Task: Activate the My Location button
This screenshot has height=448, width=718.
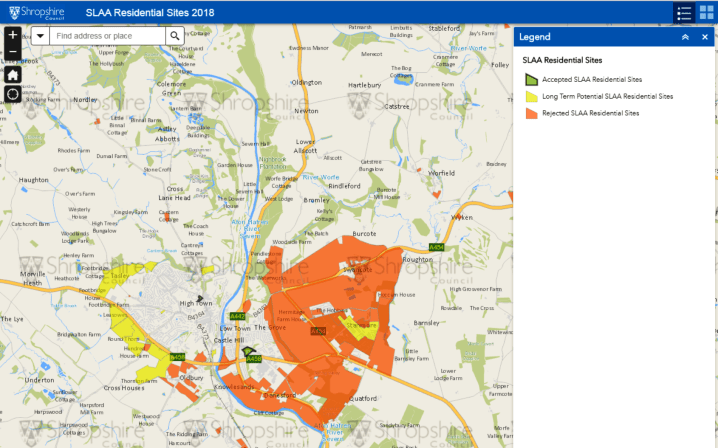Action: pyautogui.click(x=12, y=94)
